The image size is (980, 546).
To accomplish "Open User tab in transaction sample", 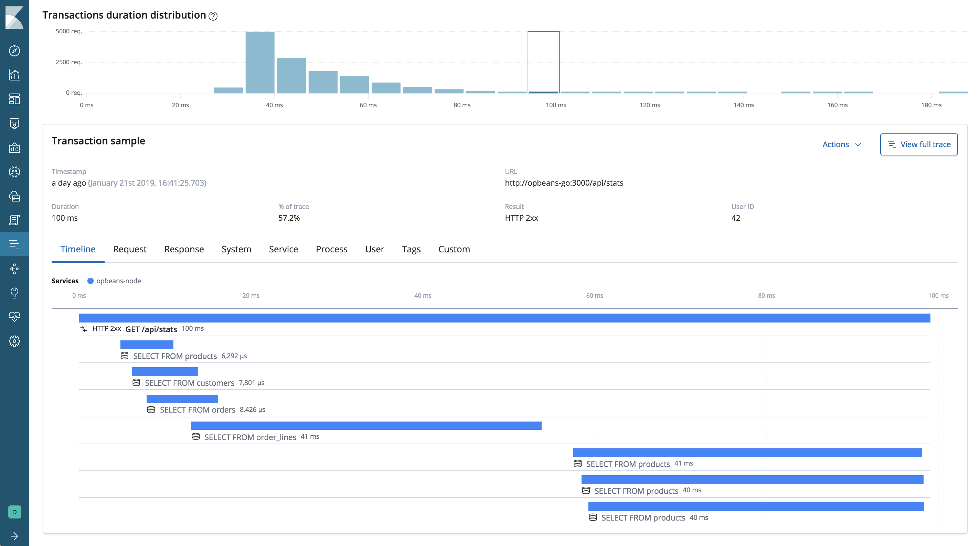I will coord(374,250).
